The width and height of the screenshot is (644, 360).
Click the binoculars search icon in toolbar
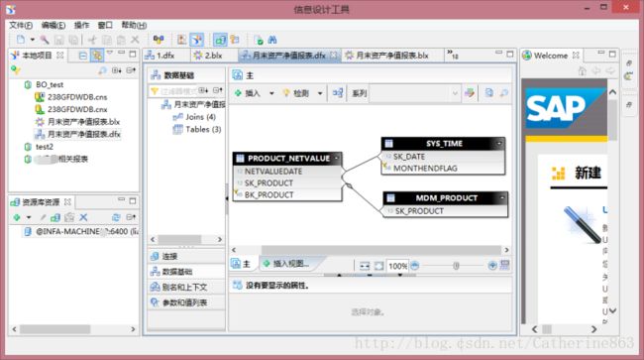pyautogui.click(x=272, y=40)
